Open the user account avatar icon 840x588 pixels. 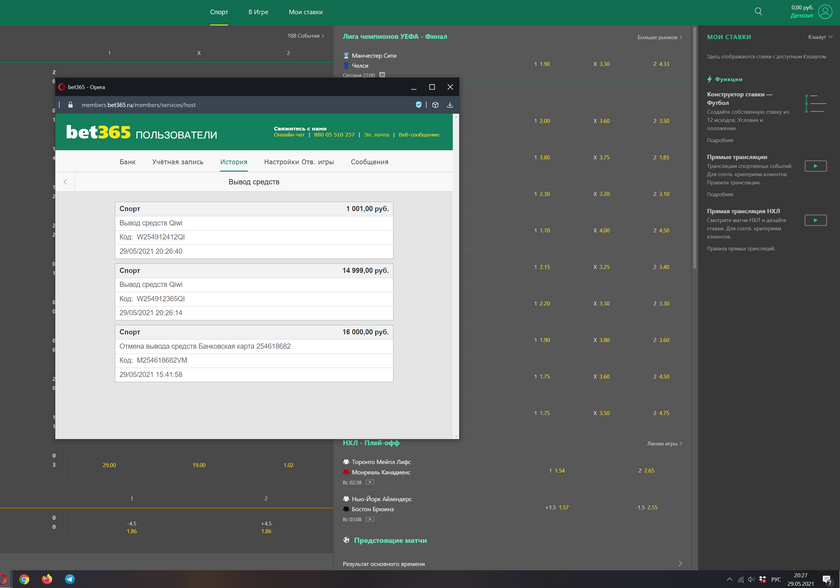click(825, 11)
